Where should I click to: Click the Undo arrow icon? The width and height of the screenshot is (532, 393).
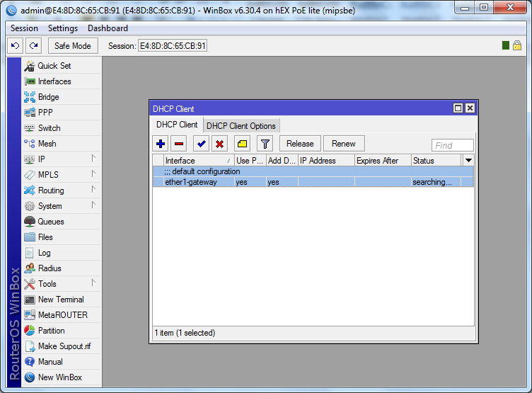[x=16, y=46]
